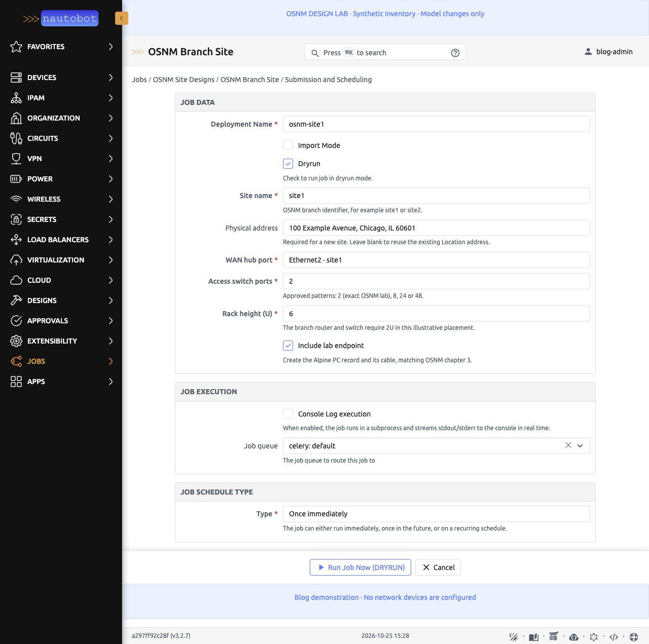Open the Job queue dropdown arrow
The image size is (649, 644).
[580, 446]
